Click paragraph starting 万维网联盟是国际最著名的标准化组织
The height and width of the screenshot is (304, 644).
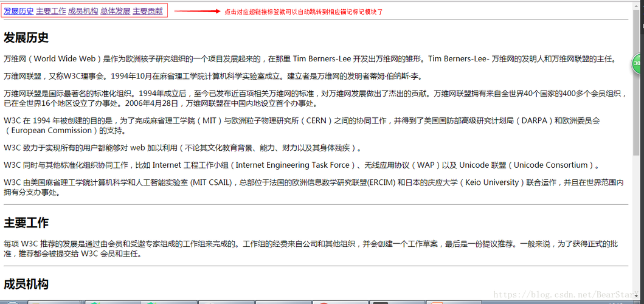tap(316, 98)
